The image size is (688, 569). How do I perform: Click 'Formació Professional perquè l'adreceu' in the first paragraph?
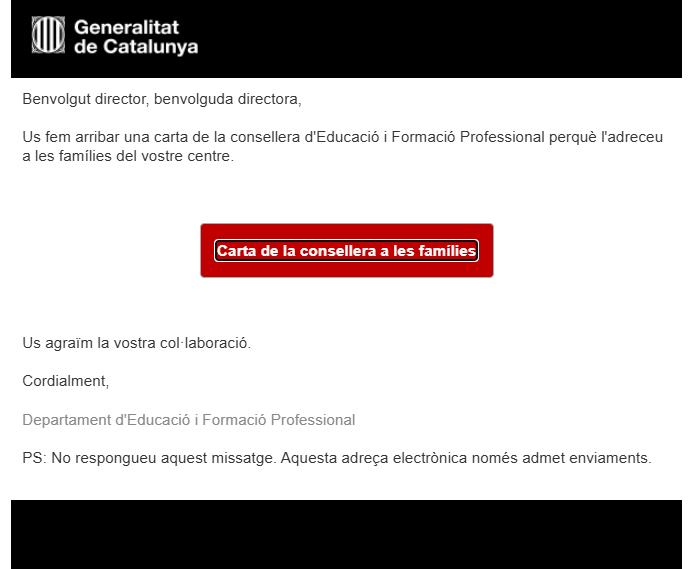(x=527, y=137)
